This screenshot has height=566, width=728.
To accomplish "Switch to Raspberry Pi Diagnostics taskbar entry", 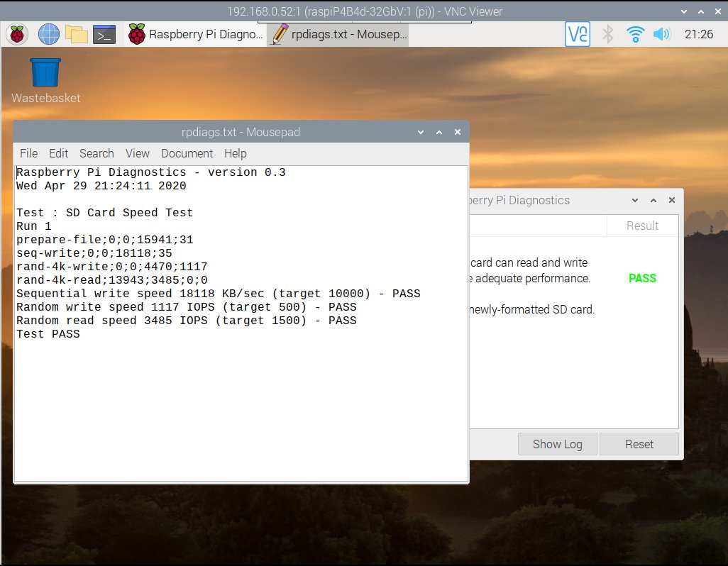I will 195,34.
